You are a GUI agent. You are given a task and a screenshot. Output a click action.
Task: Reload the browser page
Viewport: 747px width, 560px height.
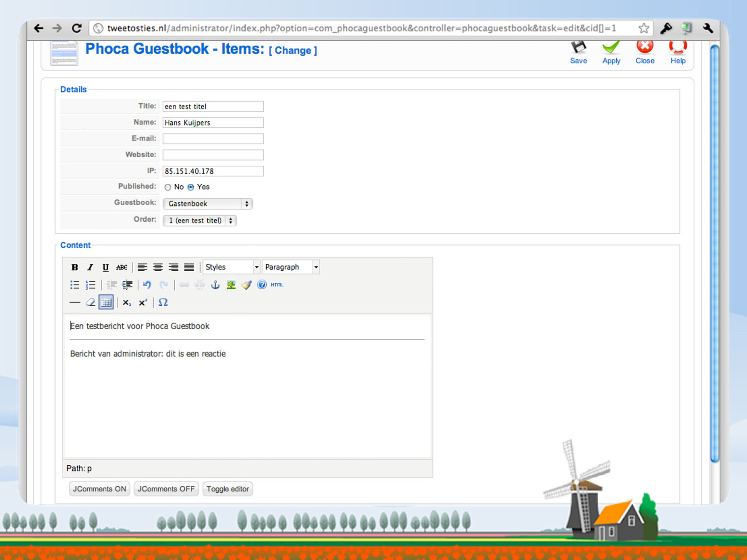coord(77,28)
